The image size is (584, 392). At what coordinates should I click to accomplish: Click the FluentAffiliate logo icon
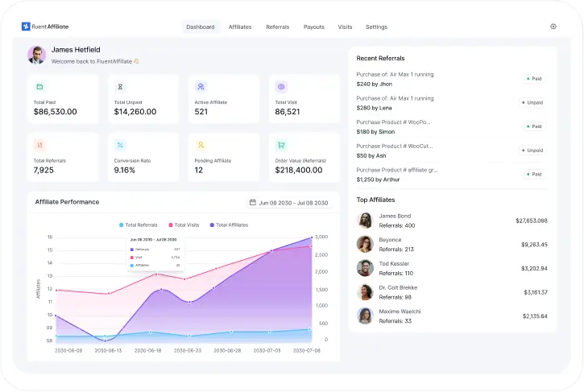tap(26, 27)
